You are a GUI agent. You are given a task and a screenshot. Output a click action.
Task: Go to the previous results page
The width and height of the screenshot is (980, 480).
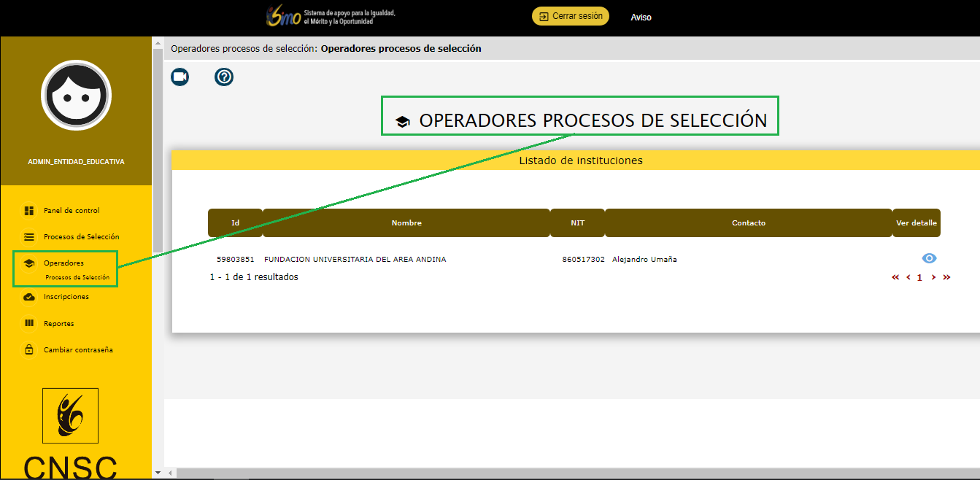908,277
